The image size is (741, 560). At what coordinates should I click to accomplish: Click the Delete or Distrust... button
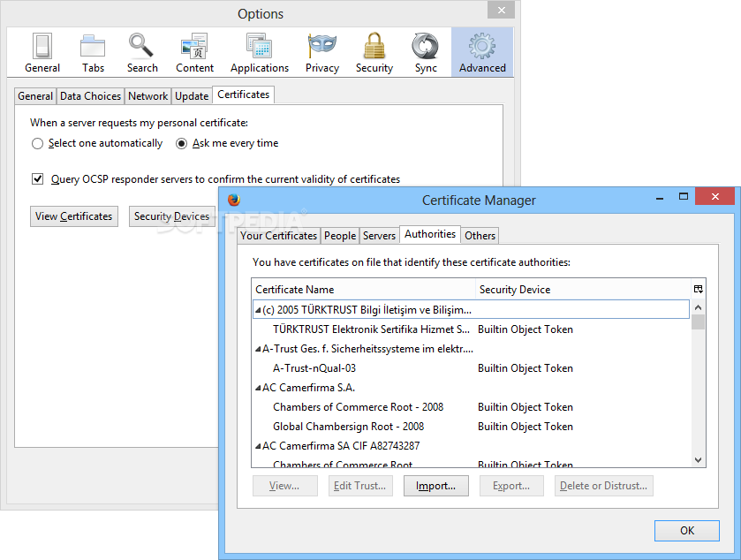603,486
